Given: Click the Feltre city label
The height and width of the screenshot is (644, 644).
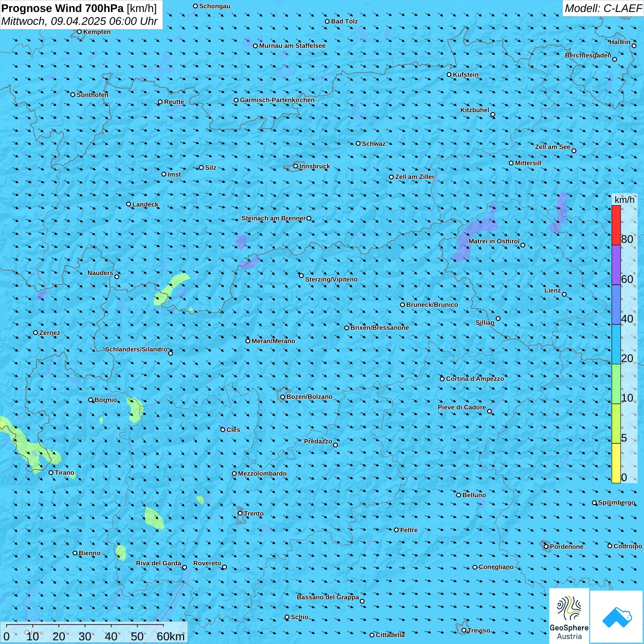Looking at the screenshot, I should point(409,530).
